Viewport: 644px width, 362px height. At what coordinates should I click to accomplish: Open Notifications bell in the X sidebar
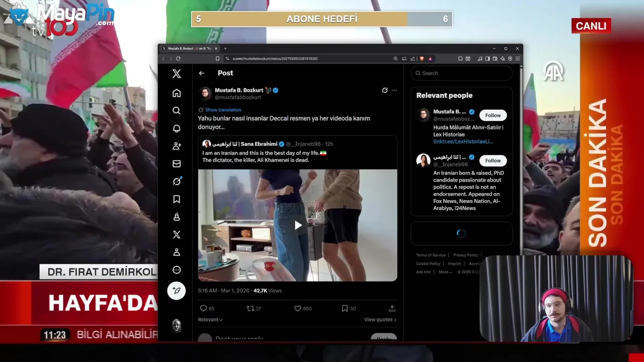[x=177, y=128]
